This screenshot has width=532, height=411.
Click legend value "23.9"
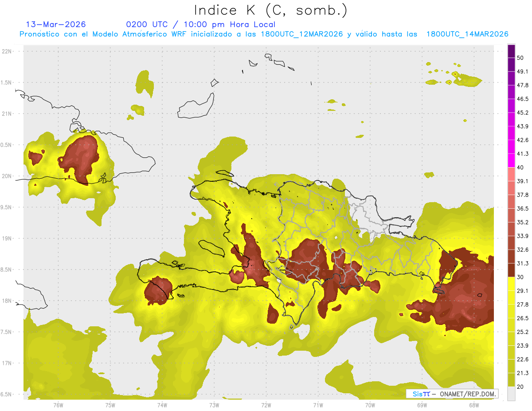click(522, 345)
